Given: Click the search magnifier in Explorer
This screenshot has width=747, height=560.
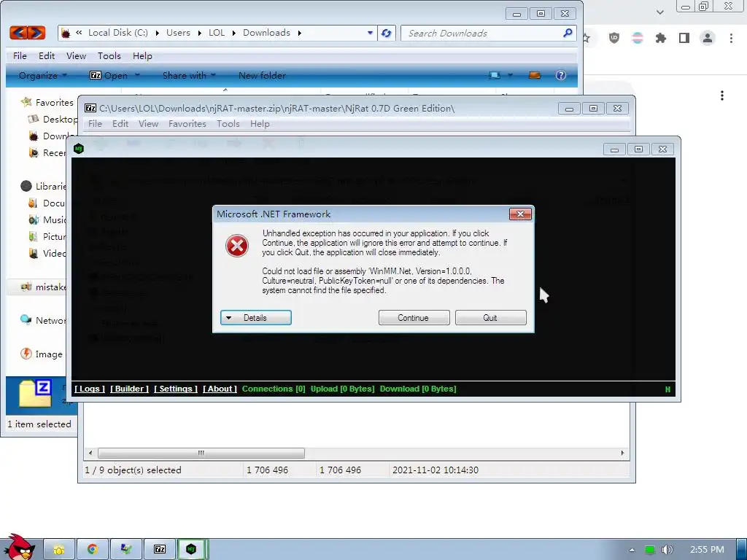Looking at the screenshot, I should pyautogui.click(x=568, y=33).
